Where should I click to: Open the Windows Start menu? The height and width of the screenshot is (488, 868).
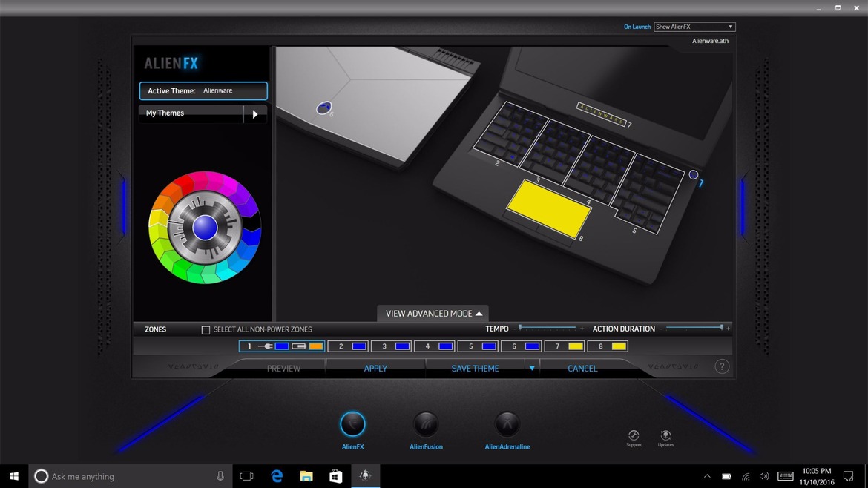pos(14,476)
